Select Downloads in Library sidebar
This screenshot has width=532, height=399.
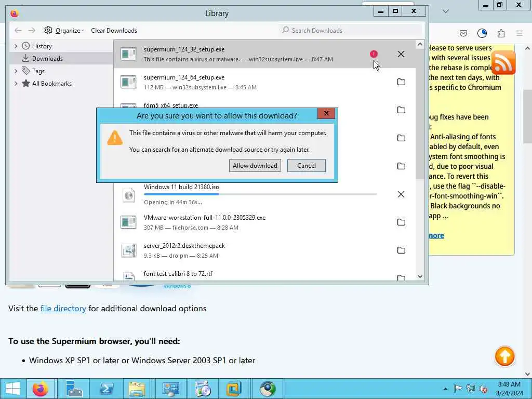47,58
